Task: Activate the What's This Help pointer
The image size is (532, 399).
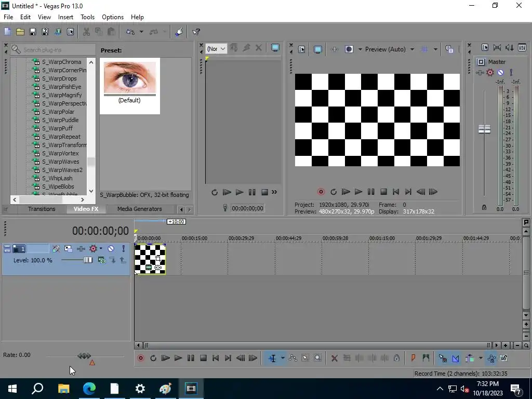Action: click(x=196, y=32)
